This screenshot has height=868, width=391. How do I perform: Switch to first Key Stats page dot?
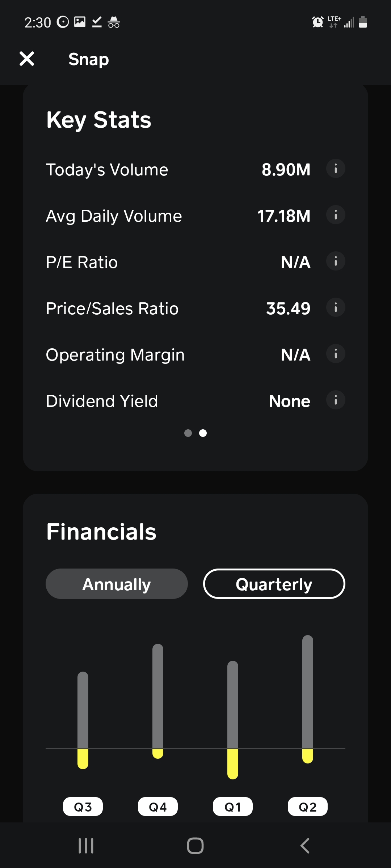click(x=188, y=433)
